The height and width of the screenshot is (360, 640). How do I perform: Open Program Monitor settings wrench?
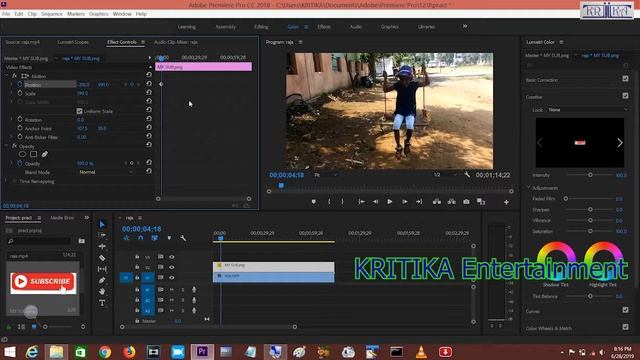[x=467, y=175]
